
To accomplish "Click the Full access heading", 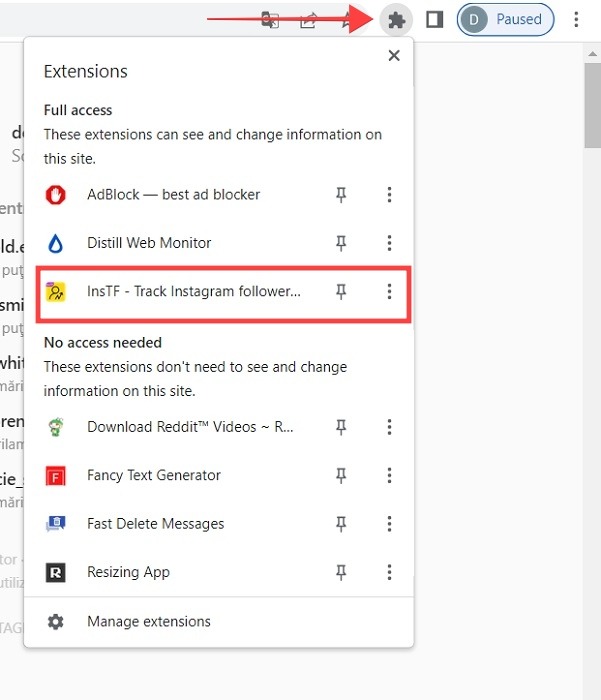I will (78, 110).
